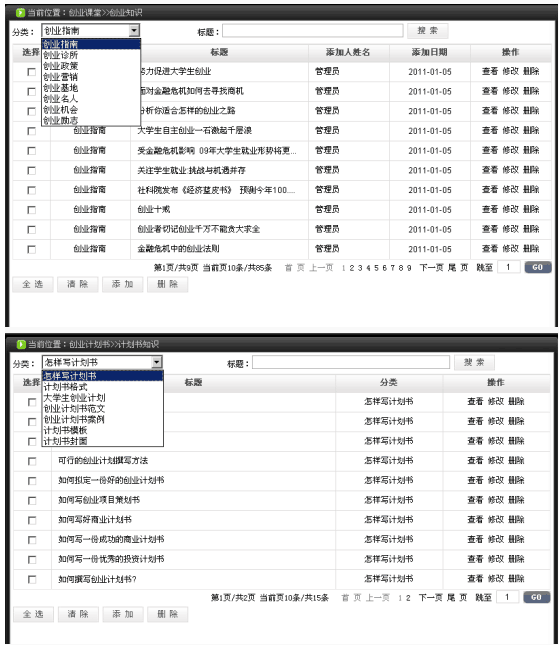Check the box for 创业十戒 row
Image resolution: width=559 pixels, height=646 pixels.
coord(31,210)
